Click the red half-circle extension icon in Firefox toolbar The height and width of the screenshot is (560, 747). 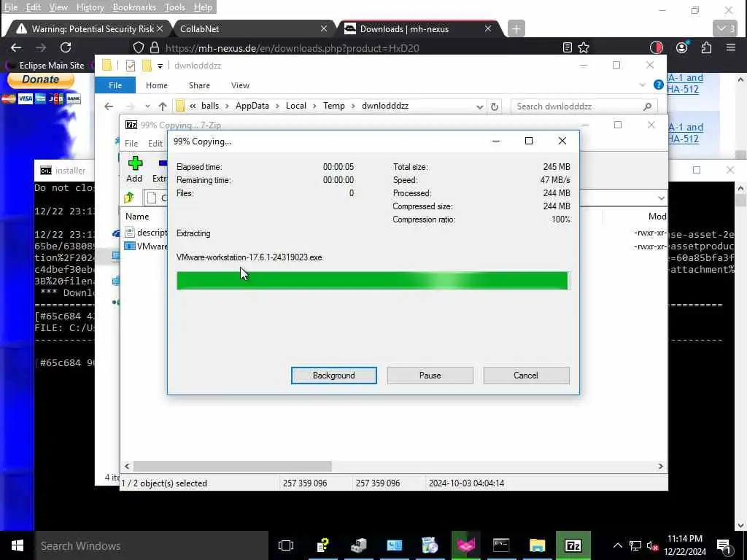pos(657,47)
